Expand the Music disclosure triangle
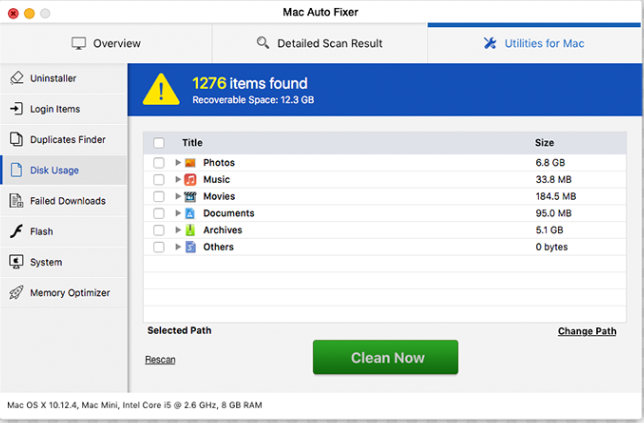Image resolution: width=644 pixels, height=423 pixels. [178, 179]
